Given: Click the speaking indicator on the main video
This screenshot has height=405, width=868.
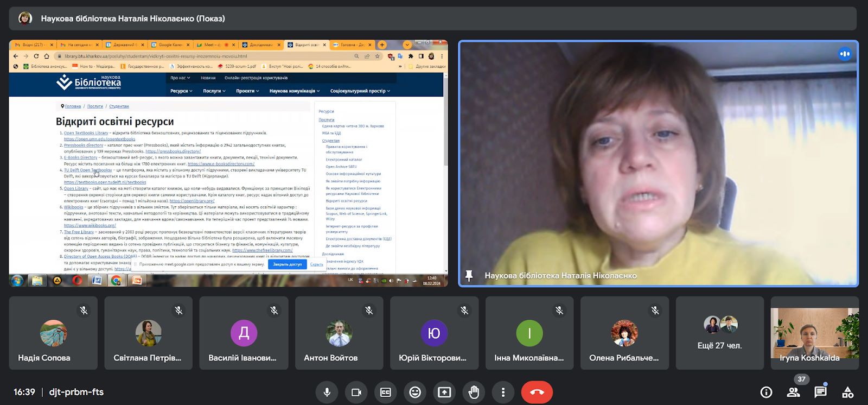Looking at the screenshot, I should (x=845, y=54).
